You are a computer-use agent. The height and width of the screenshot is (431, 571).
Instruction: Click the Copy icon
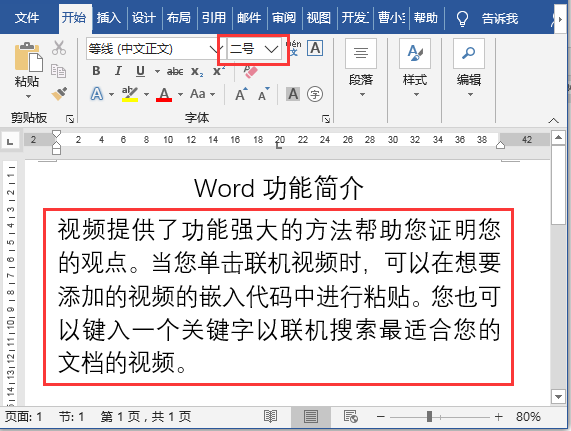click(x=58, y=71)
